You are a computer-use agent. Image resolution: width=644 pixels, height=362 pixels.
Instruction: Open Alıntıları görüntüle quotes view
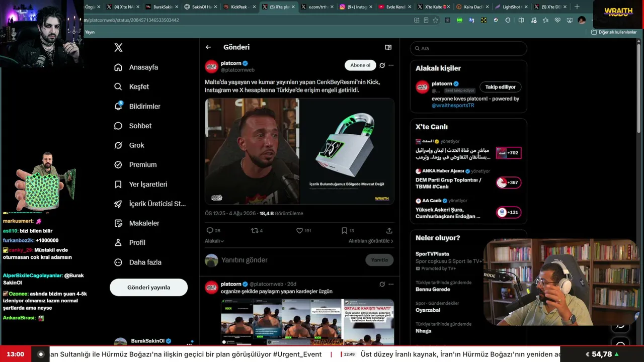pos(371,241)
